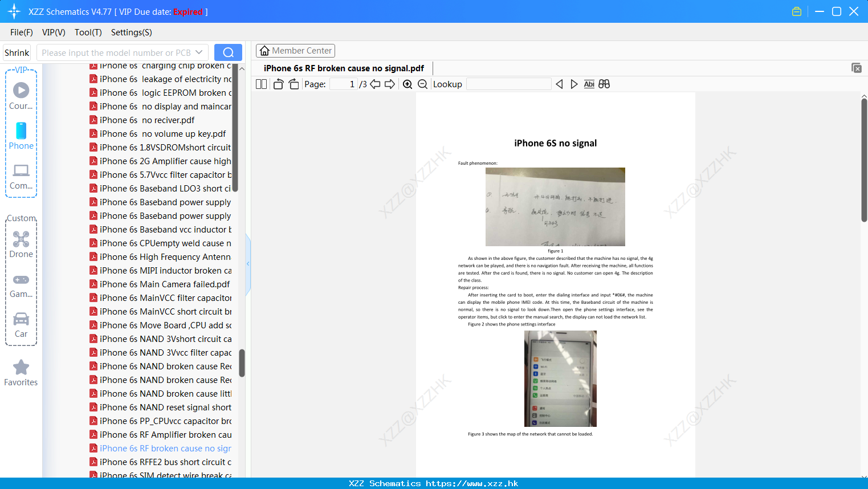Toggle two-page view layout icon
The height and width of the screenshot is (489, 868).
point(262,84)
